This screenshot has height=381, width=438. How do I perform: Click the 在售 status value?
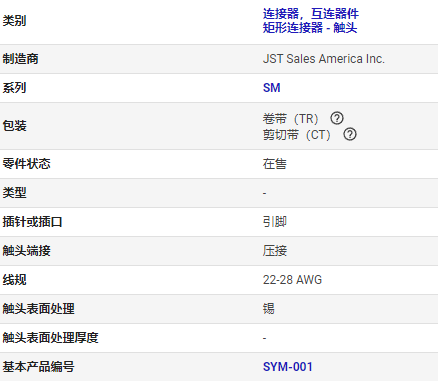point(275,164)
